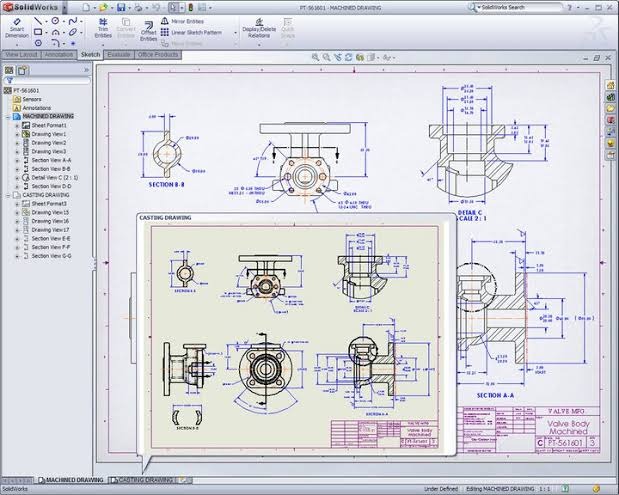The image size is (619, 495).
Task: Open the Help question mark icon
Action: tap(570, 7)
